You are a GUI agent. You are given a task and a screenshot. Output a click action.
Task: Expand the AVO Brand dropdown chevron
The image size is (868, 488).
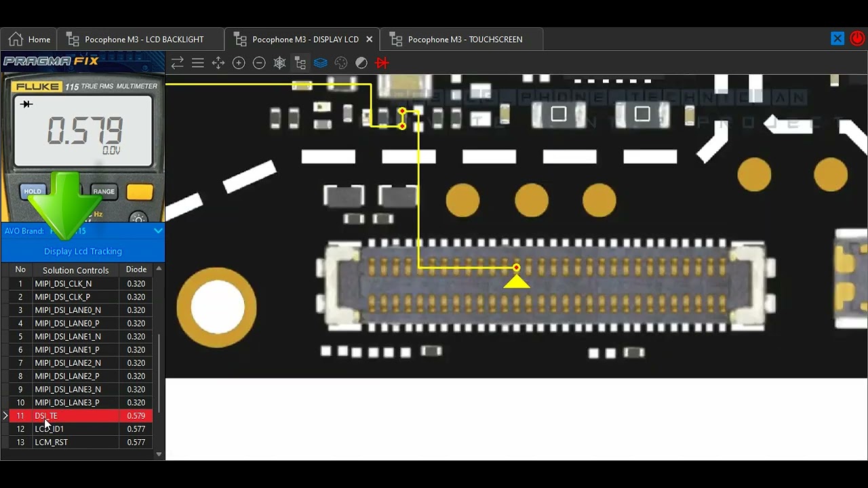tap(158, 231)
